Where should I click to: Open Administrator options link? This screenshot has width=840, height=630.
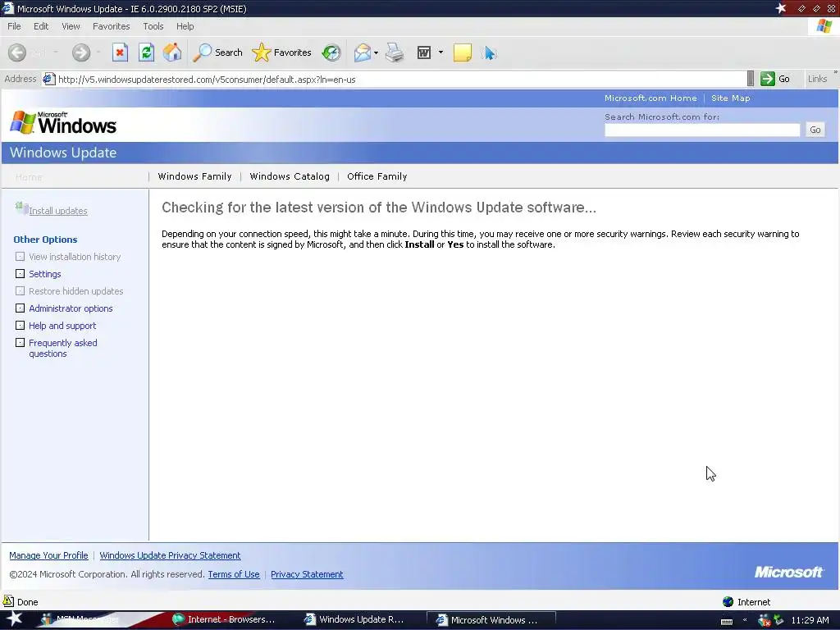point(71,308)
